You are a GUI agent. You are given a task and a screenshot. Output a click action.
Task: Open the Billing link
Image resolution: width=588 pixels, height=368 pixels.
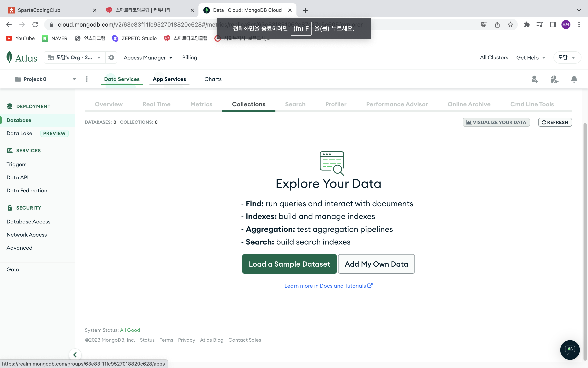point(189,57)
